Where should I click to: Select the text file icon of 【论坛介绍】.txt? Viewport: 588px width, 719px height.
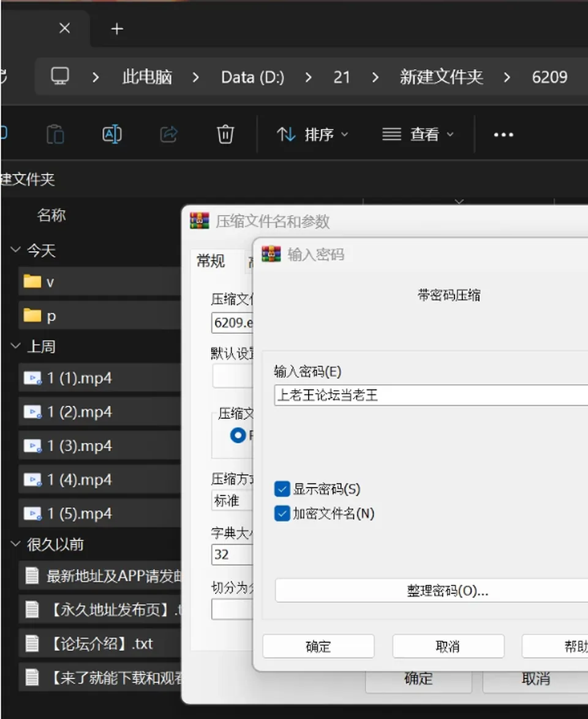pyautogui.click(x=32, y=643)
